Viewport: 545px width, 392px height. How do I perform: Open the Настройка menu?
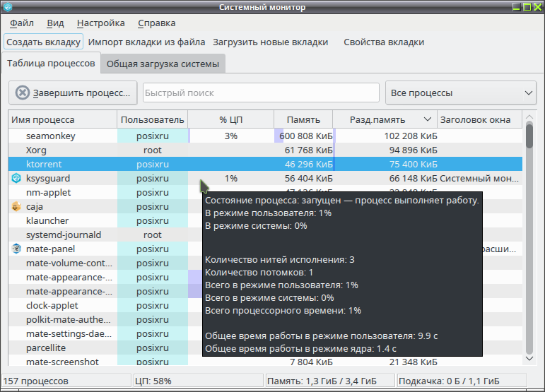pos(101,23)
